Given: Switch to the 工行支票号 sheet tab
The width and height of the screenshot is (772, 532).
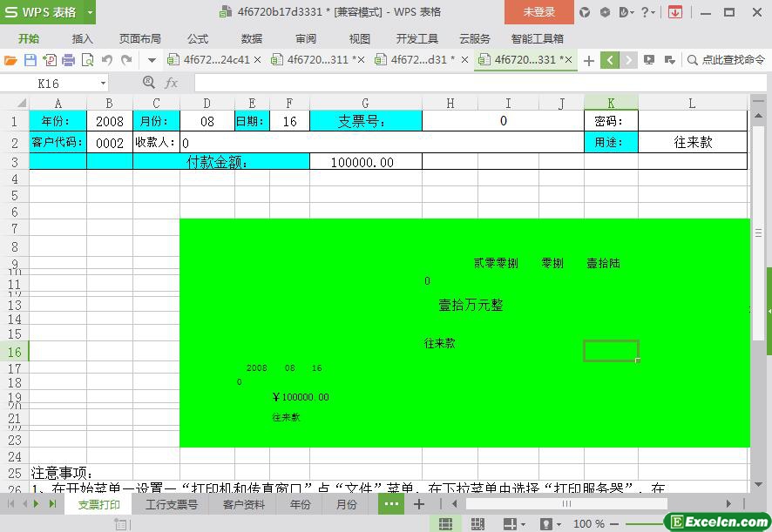Looking at the screenshot, I should coord(171,504).
